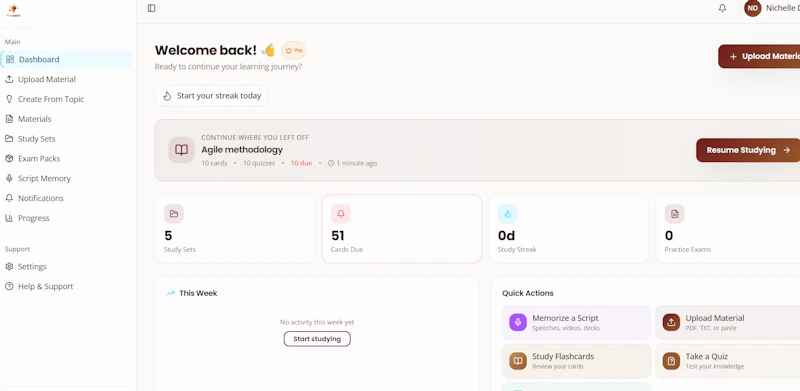Click the This Week heading
The height and width of the screenshot is (391, 800).
[198, 293]
